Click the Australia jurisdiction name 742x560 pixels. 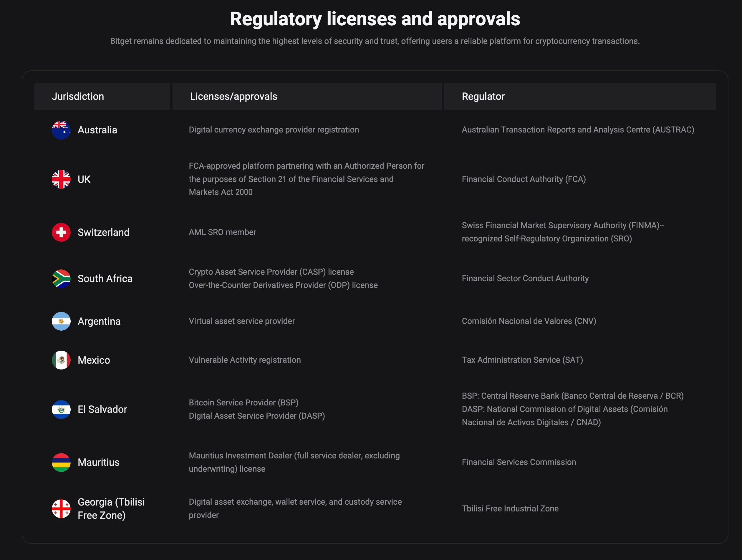click(x=97, y=130)
